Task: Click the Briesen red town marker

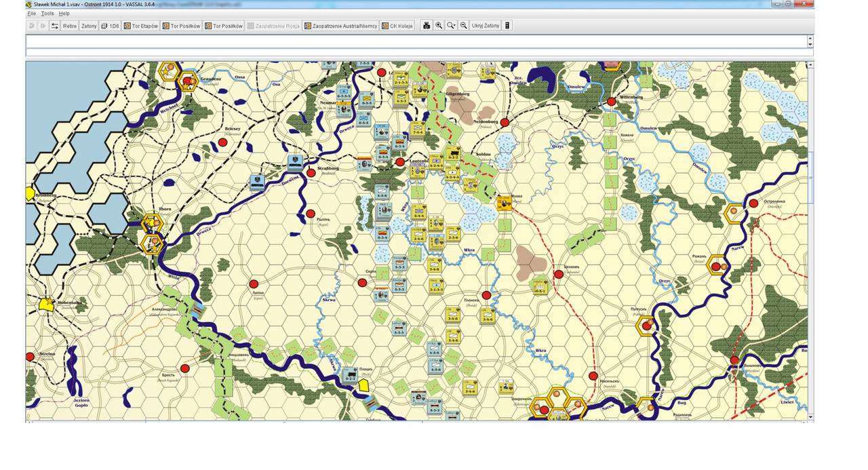Action: 222,142
